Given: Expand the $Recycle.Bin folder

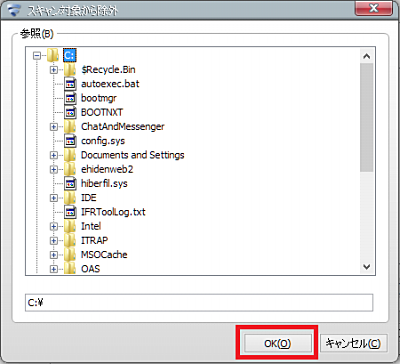Looking at the screenshot, I should (x=54, y=70).
